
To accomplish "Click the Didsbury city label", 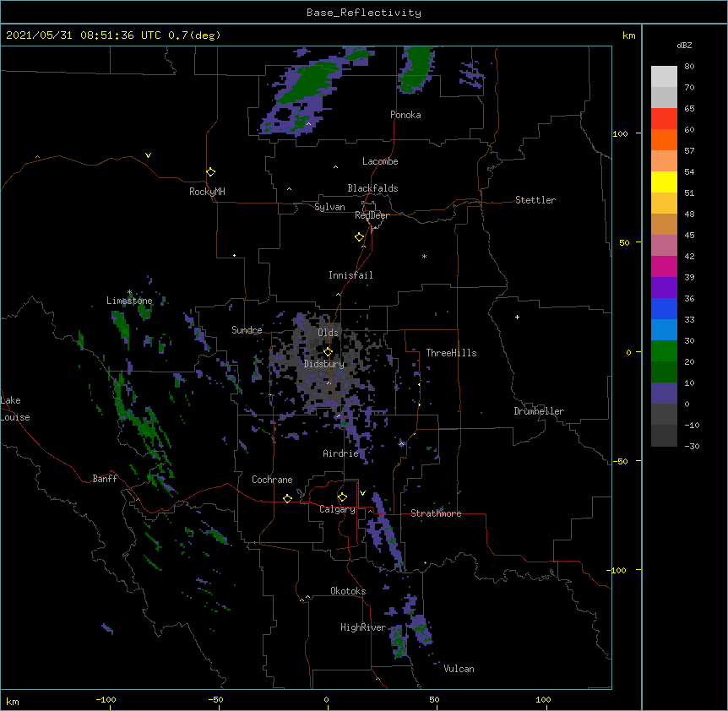I will tap(324, 364).
